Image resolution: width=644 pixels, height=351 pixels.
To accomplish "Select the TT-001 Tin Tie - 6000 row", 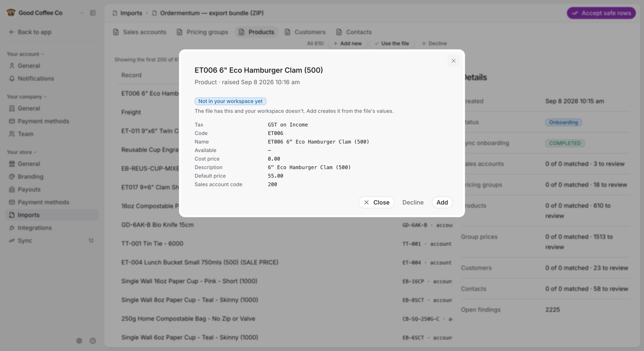I will (x=286, y=244).
